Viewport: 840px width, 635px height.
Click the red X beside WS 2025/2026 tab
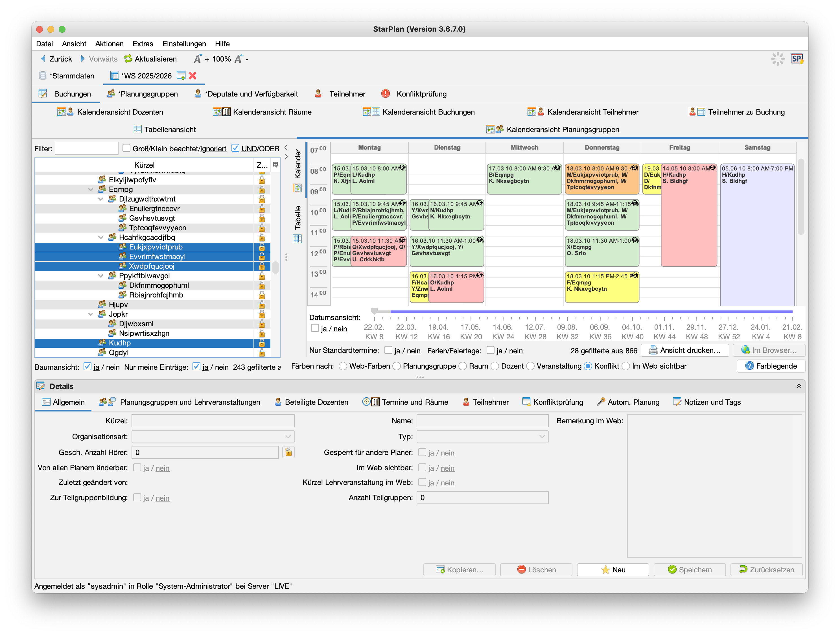pyautogui.click(x=193, y=76)
